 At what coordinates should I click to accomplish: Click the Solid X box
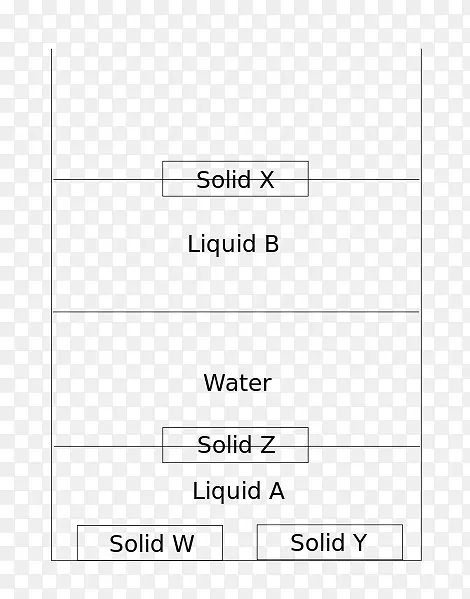235,179
